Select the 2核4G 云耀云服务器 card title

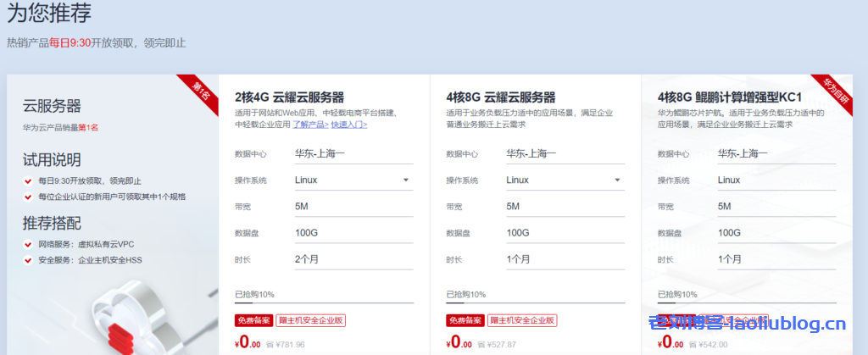pos(289,97)
